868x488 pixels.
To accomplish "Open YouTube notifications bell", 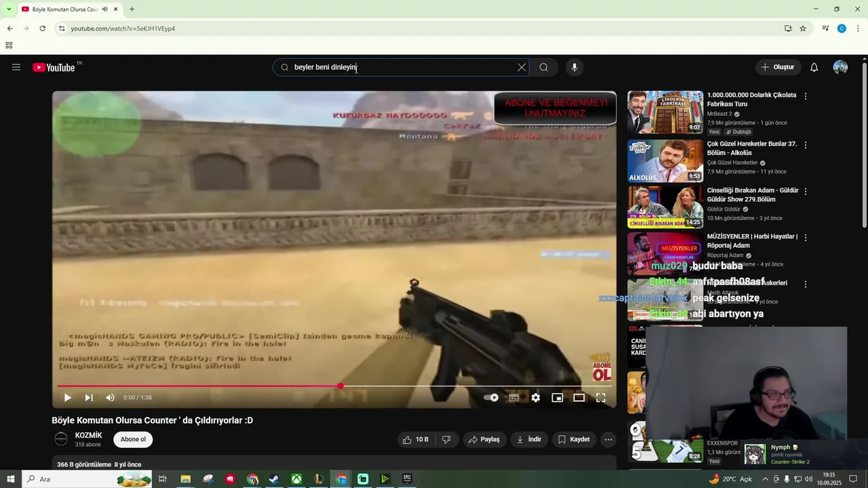I will (x=814, y=67).
